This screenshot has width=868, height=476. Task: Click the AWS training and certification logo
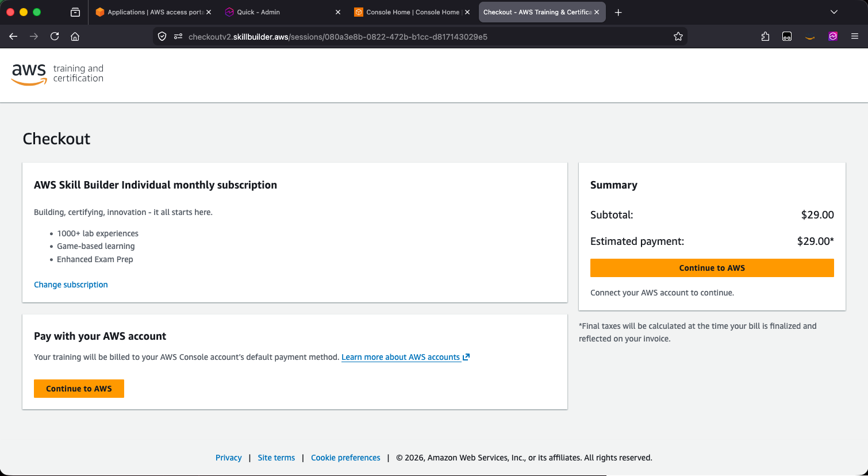[57, 74]
